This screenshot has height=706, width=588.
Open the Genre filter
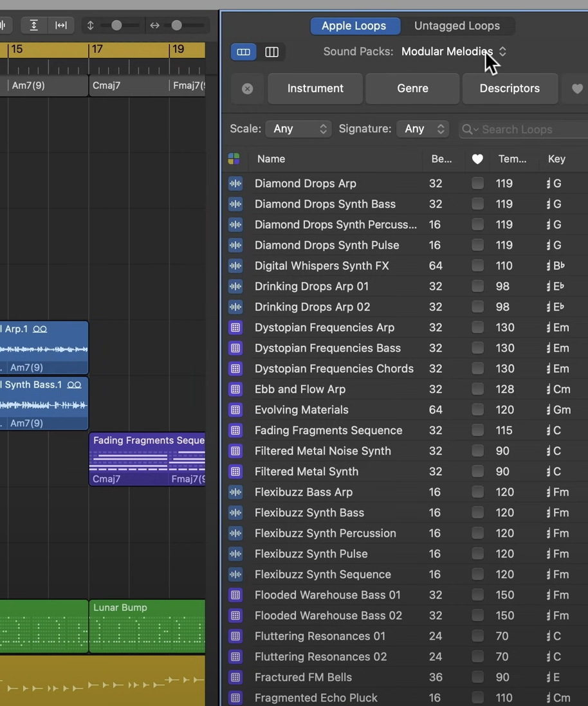click(413, 89)
